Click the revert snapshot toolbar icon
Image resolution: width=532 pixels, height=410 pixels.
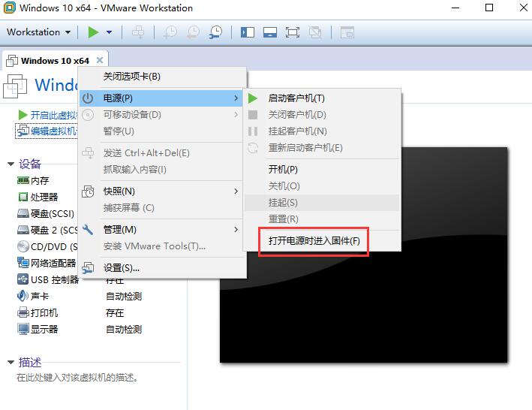pyautogui.click(x=193, y=32)
